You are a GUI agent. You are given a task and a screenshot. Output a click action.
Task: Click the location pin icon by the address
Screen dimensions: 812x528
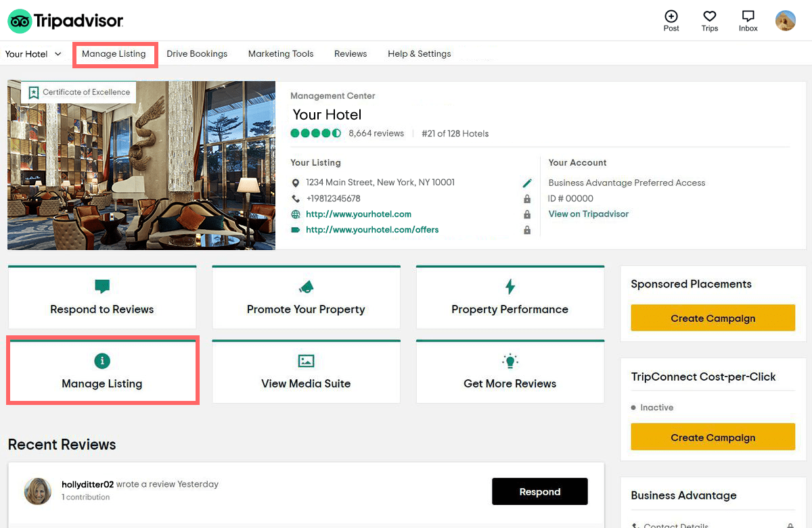pyautogui.click(x=295, y=183)
